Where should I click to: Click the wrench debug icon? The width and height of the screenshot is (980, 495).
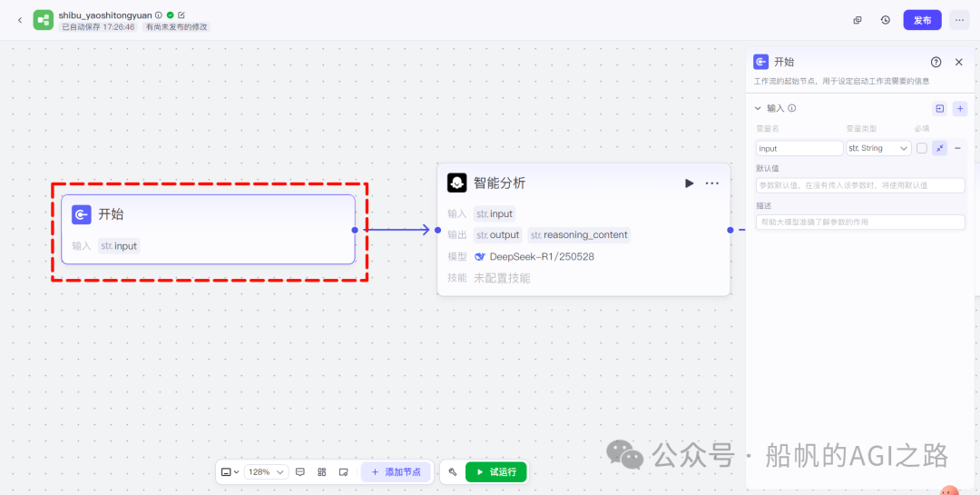[452, 472]
